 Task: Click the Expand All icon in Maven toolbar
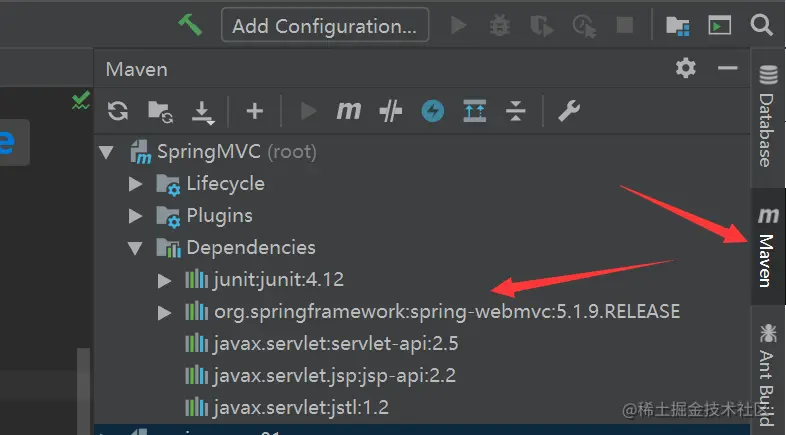474,111
